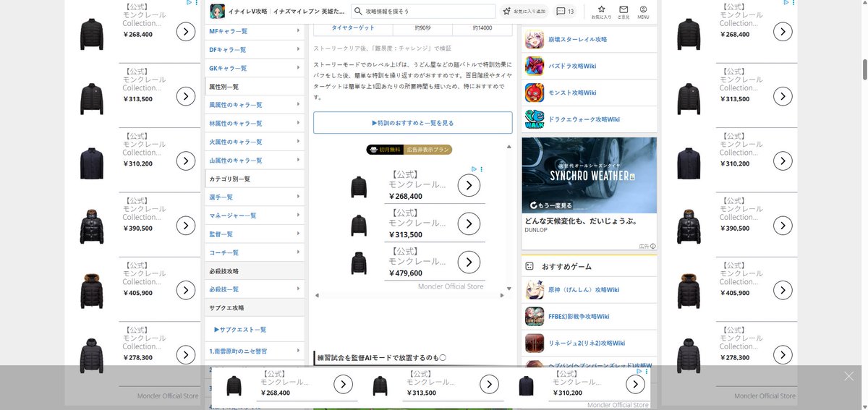
Task: Close the bottom banner ad with X
Action: (848, 376)
